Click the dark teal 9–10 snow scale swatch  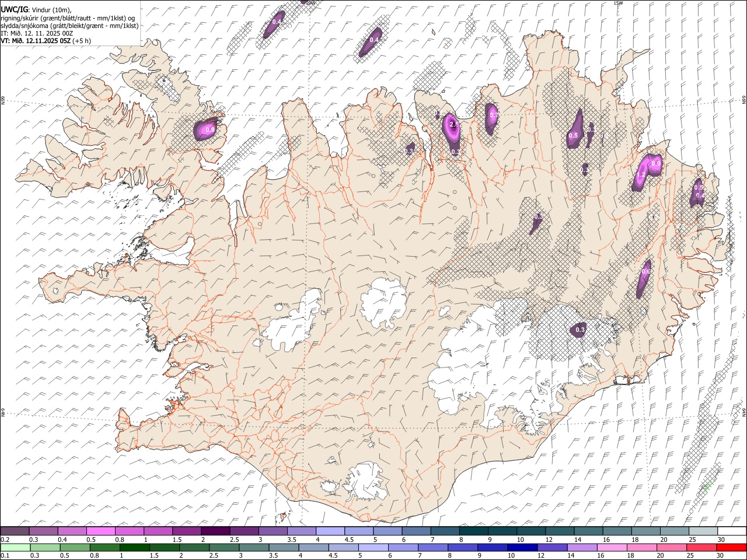(502, 531)
